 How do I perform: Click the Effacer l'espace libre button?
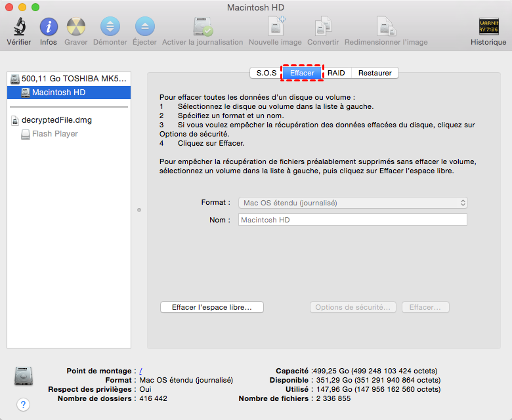tap(211, 307)
